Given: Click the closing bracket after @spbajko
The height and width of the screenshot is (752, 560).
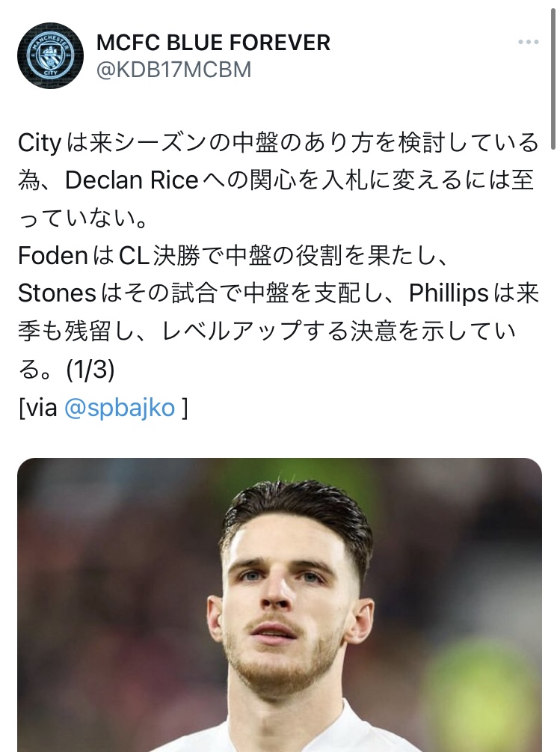Looking at the screenshot, I should (183, 408).
